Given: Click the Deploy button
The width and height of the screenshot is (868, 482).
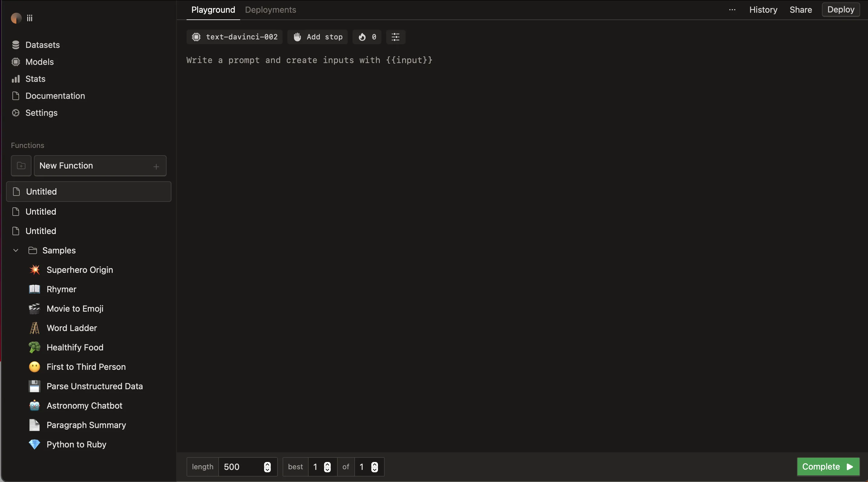Looking at the screenshot, I should tap(840, 9).
